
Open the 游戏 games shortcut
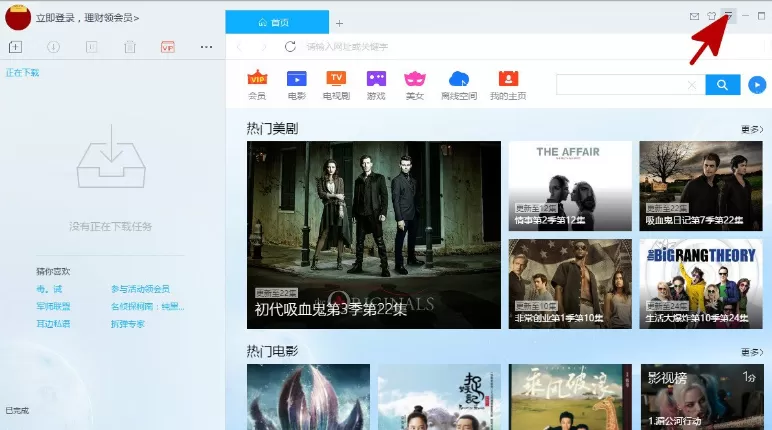(376, 85)
